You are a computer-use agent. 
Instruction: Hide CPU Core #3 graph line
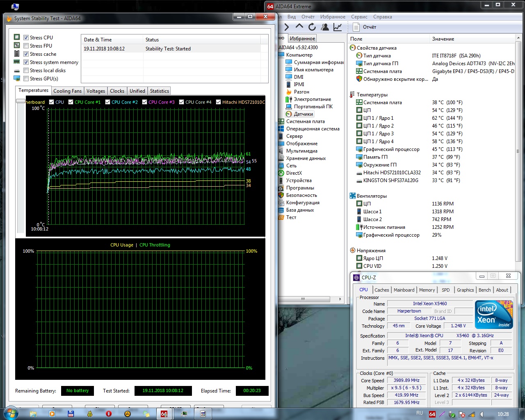145,102
